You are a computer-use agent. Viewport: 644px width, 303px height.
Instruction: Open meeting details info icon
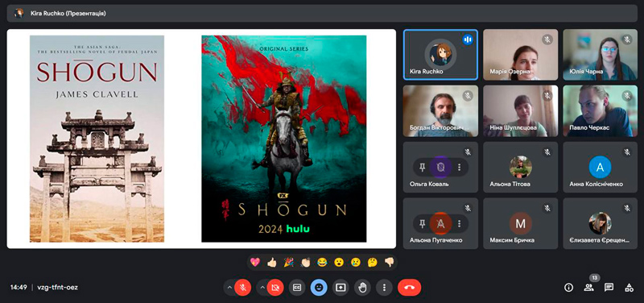point(569,288)
